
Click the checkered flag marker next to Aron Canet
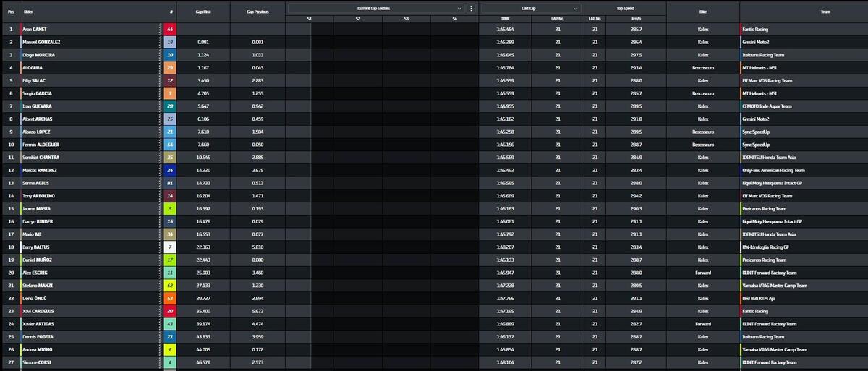[161, 30]
